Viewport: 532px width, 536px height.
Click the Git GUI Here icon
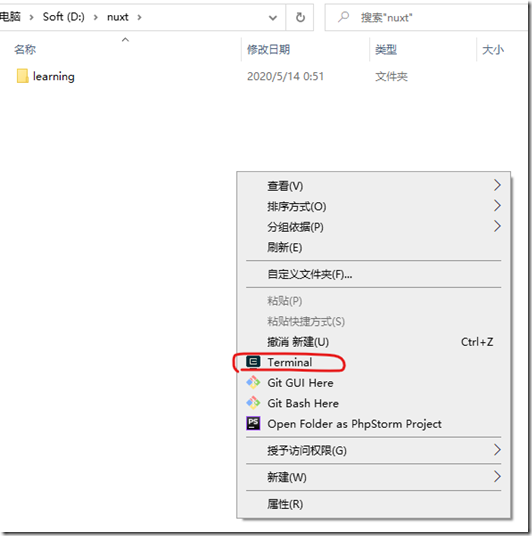253,383
